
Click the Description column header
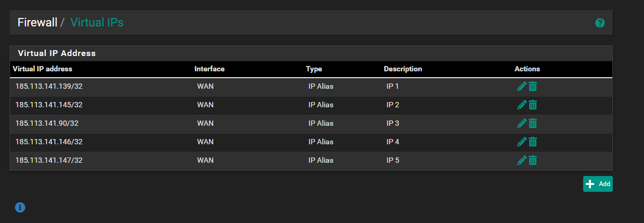coord(403,69)
